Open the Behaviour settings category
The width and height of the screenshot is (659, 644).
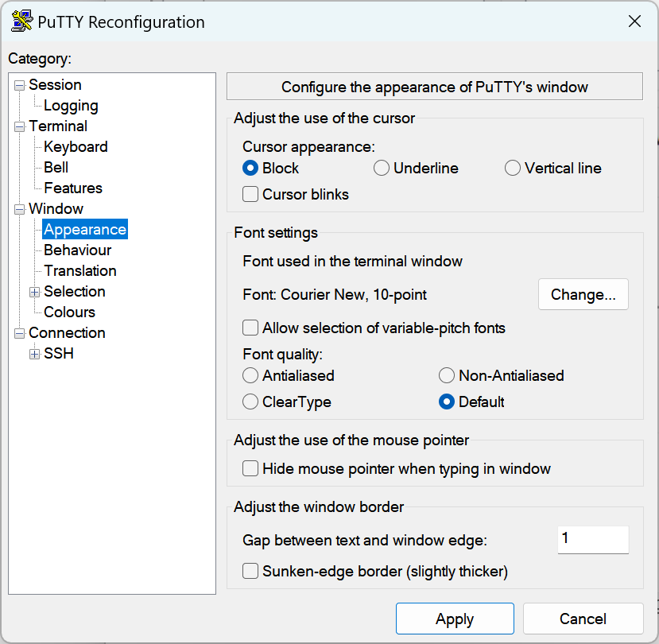tap(77, 250)
